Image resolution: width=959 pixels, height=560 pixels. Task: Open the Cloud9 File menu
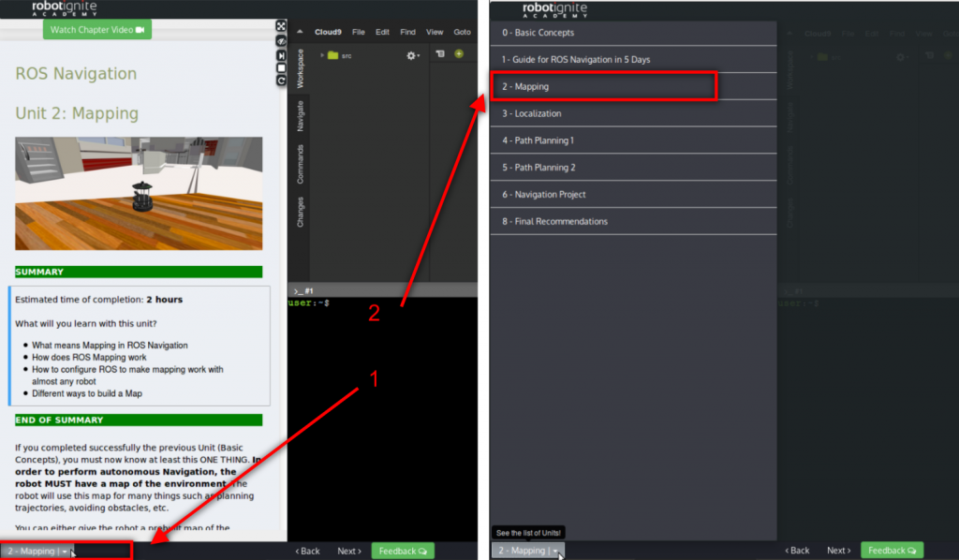[359, 32]
